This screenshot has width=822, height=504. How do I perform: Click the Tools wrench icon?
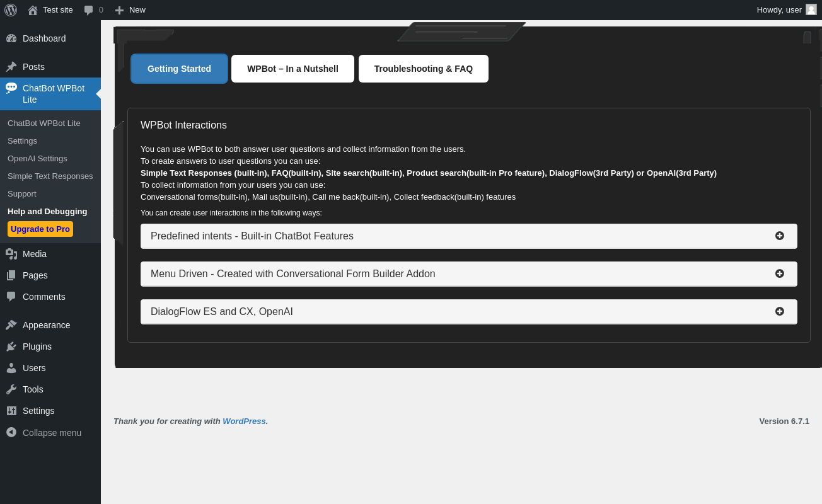11,389
